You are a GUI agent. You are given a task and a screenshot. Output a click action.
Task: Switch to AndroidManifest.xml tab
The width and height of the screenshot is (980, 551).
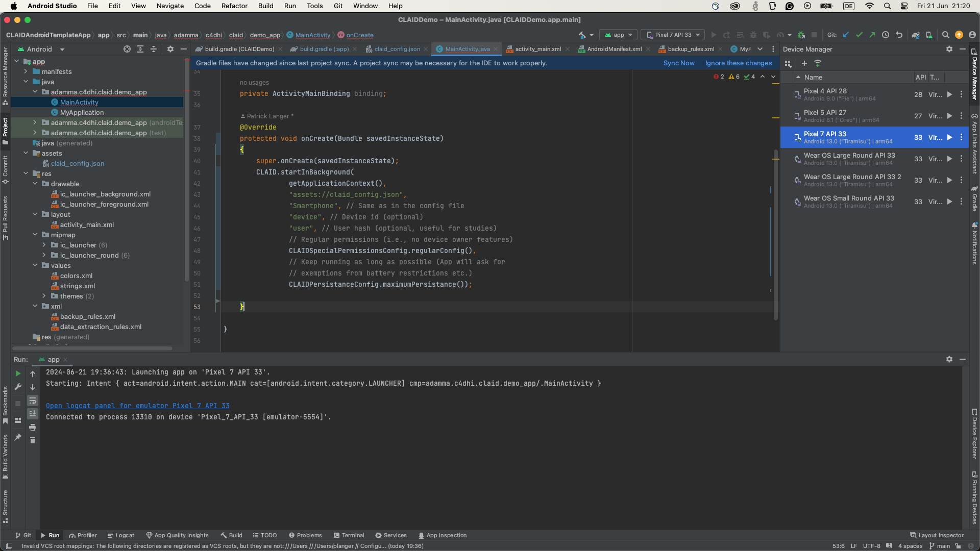[614, 49]
